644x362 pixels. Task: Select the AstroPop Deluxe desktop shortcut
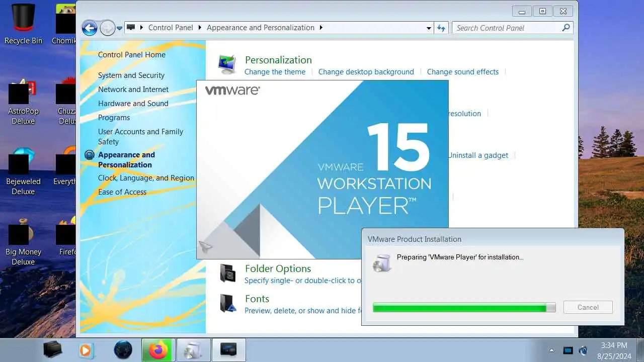[x=24, y=103]
